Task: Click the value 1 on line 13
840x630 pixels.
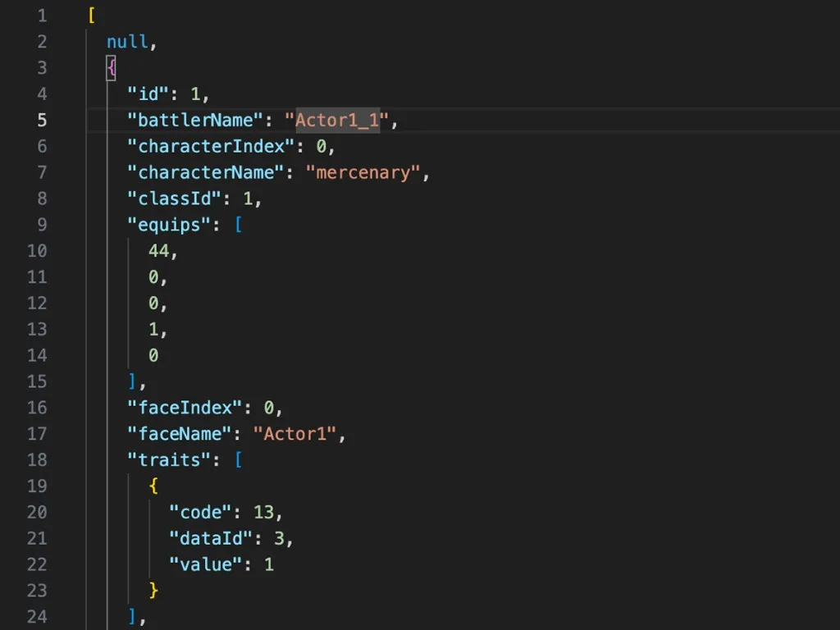Action: pos(153,330)
